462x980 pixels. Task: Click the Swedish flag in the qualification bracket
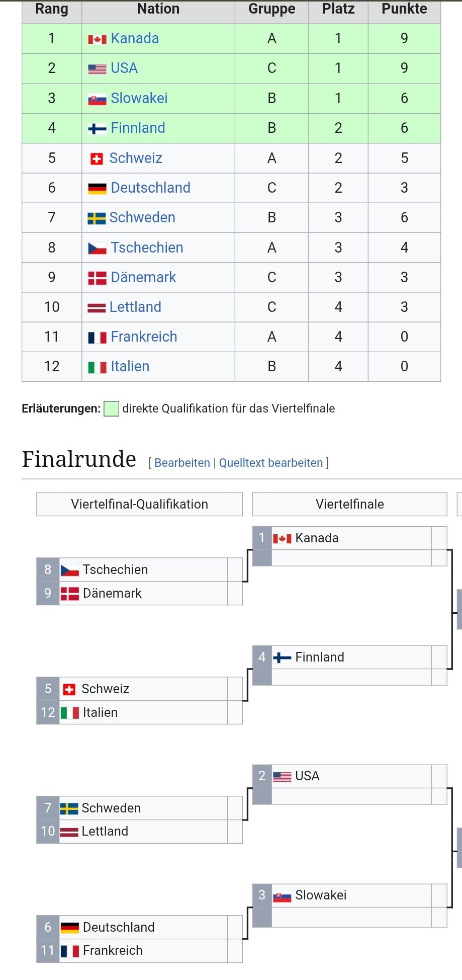[x=69, y=808]
